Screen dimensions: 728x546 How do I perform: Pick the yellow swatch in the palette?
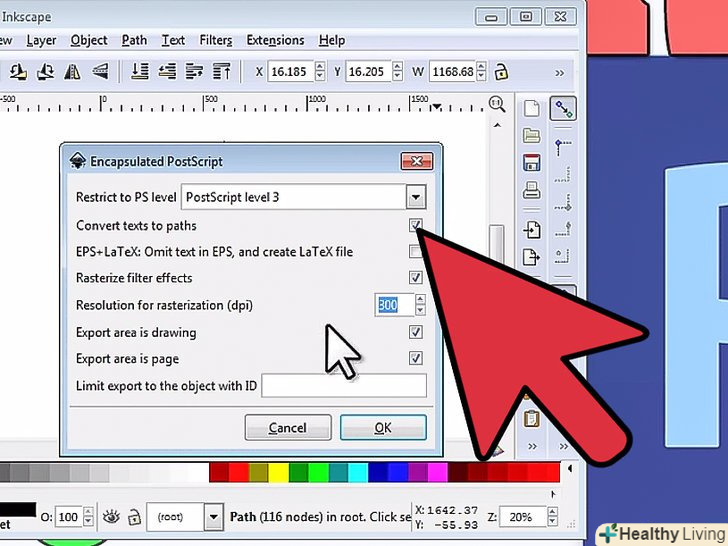(279, 472)
